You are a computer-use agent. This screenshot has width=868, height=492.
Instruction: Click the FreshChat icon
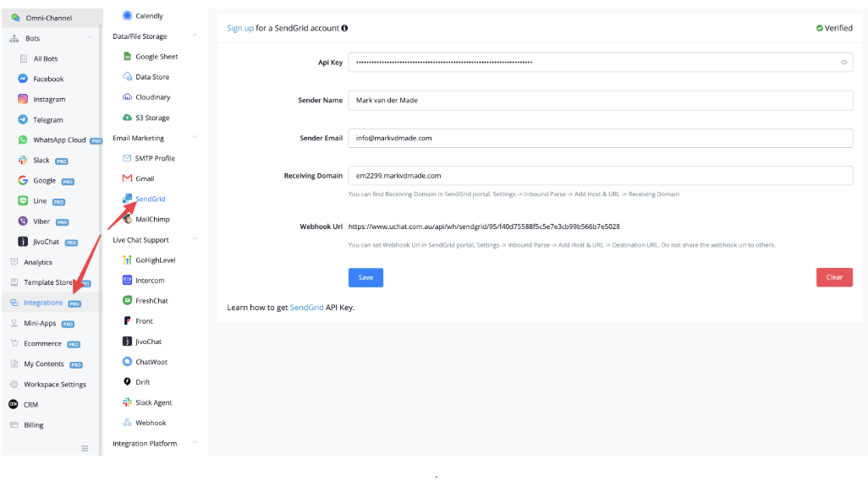(127, 300)
